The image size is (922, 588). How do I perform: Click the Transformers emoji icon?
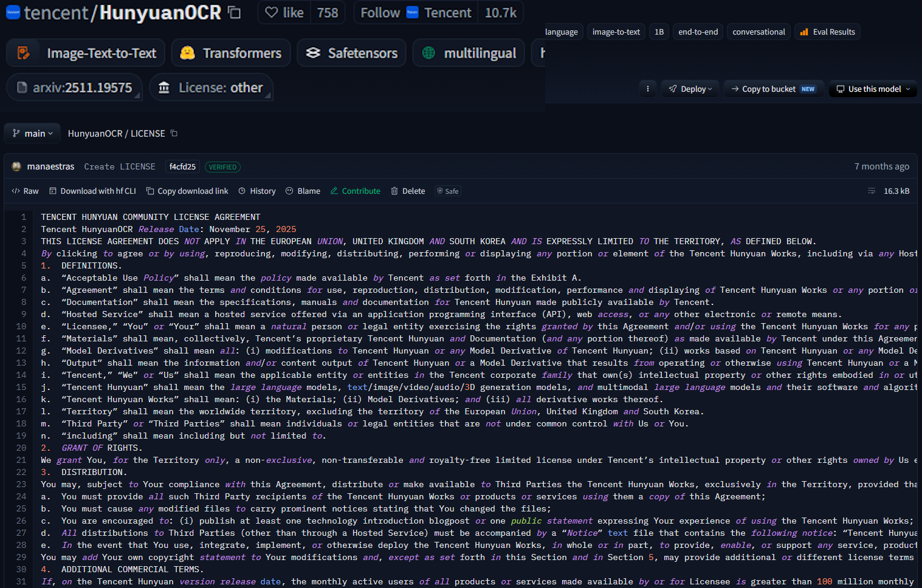[x=188, y=53]
